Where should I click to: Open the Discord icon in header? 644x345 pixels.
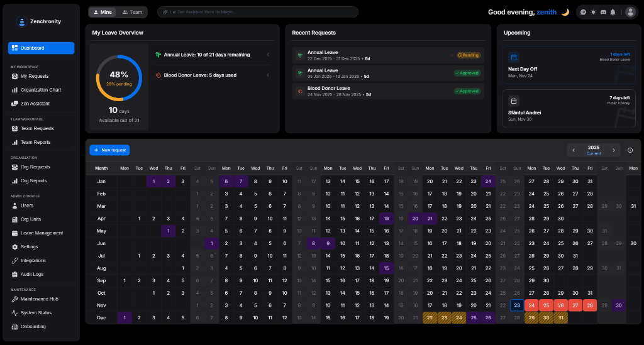pos(603,13)
